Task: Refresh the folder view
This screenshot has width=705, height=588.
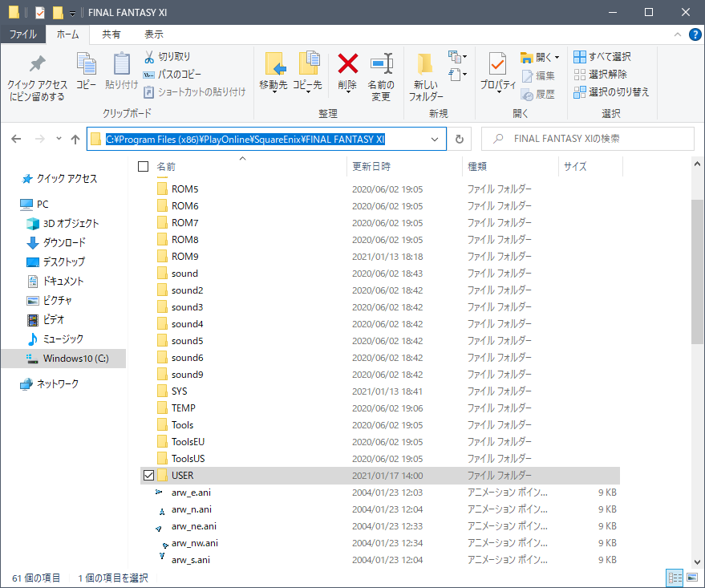Action: click(x=459, y=139)
